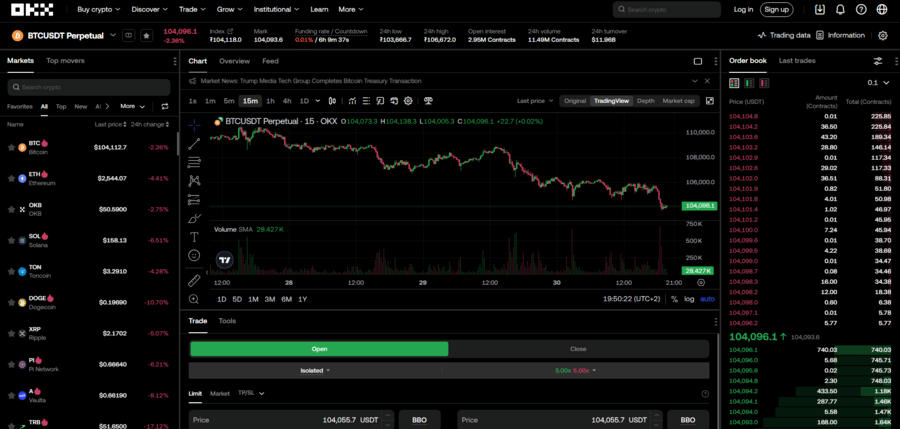The image size is (900, 429).
Task: Open the language globe icon
Action: pyautogui.click(x=882, y=9)
